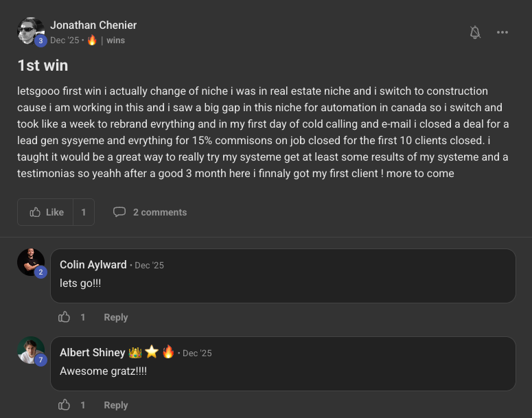Reply to Albert Shiney's comment

[116, 405]
